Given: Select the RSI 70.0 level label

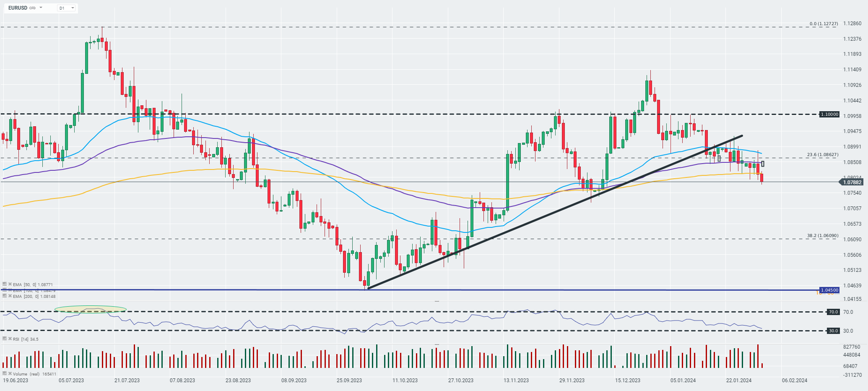Looking at the screenshot, I should point(833,312).
